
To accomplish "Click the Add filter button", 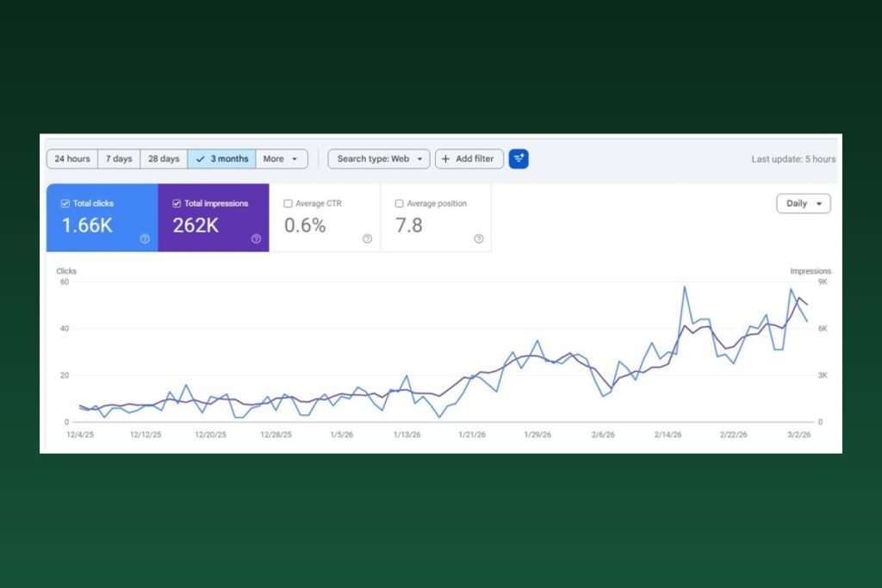I will [469, 158].
